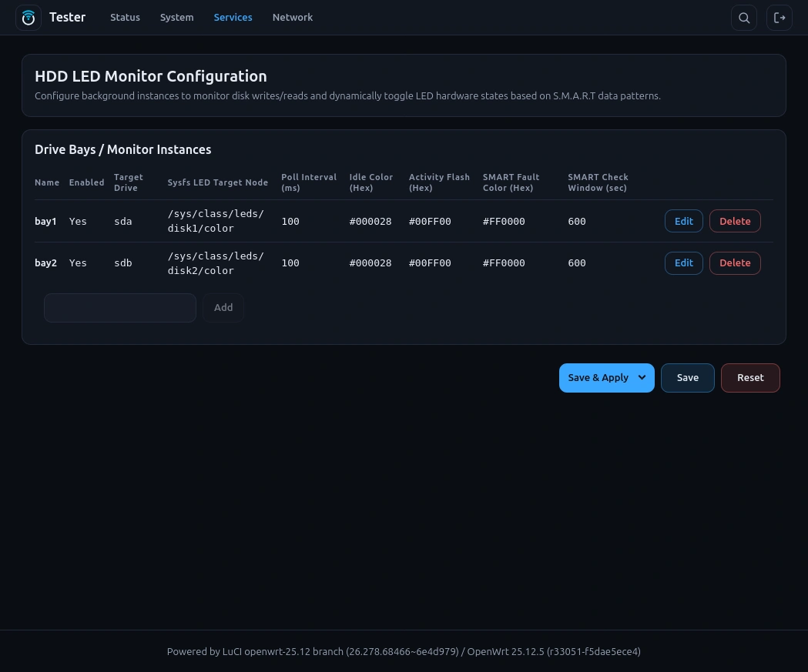Screen dimensions: 808x672
Task: Focus the new instance name input field
Action: (x=120, y=307)
